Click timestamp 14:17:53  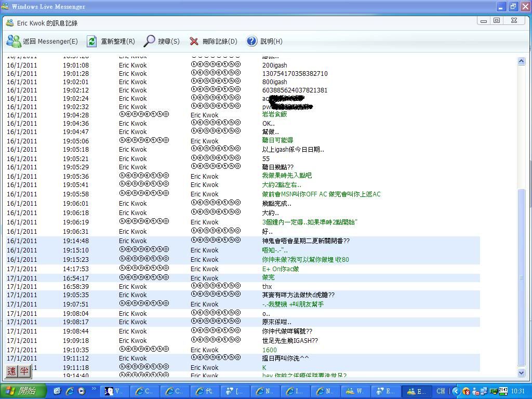click(76, 269)
